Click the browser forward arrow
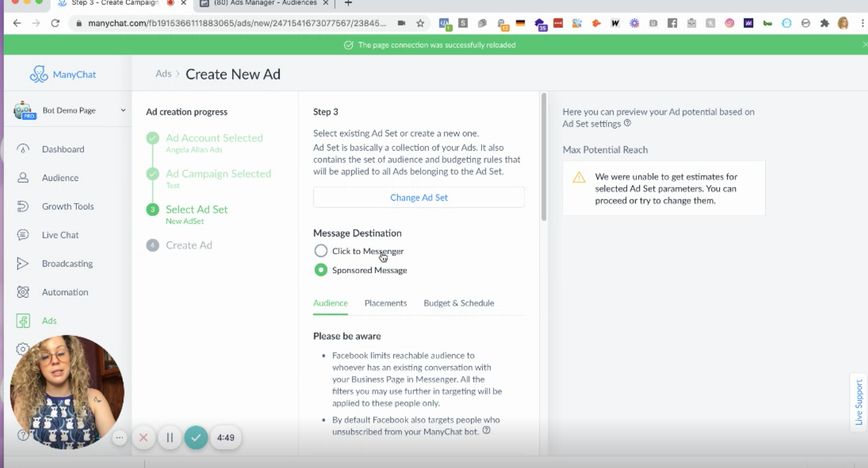 click(36, 23)
